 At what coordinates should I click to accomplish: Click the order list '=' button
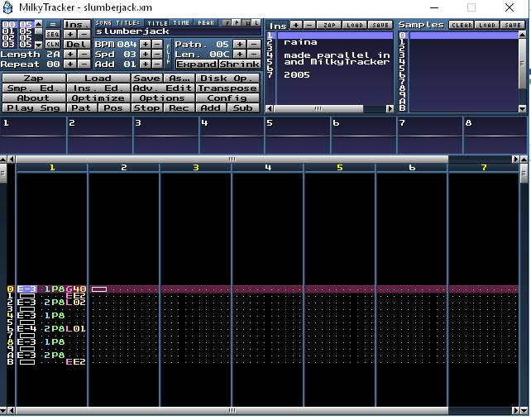pos(52,24)
